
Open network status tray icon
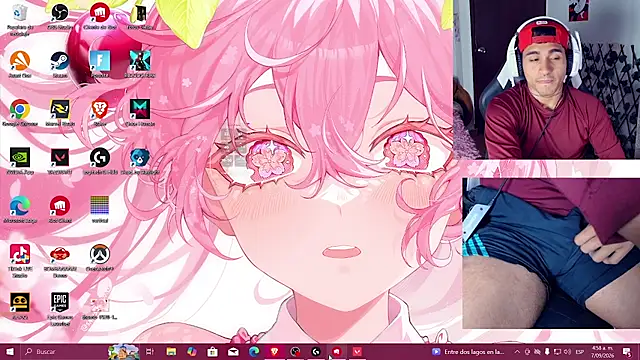557,351
